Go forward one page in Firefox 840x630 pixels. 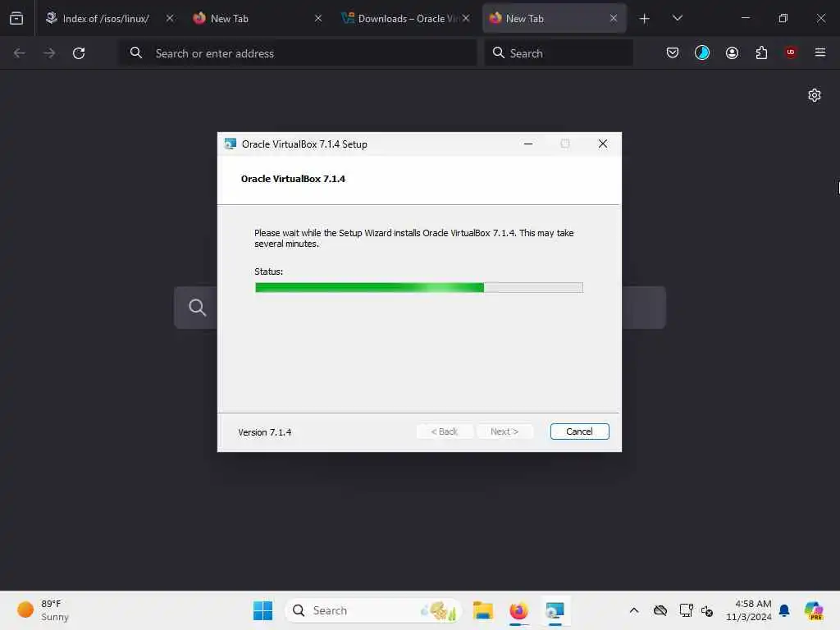49,53
